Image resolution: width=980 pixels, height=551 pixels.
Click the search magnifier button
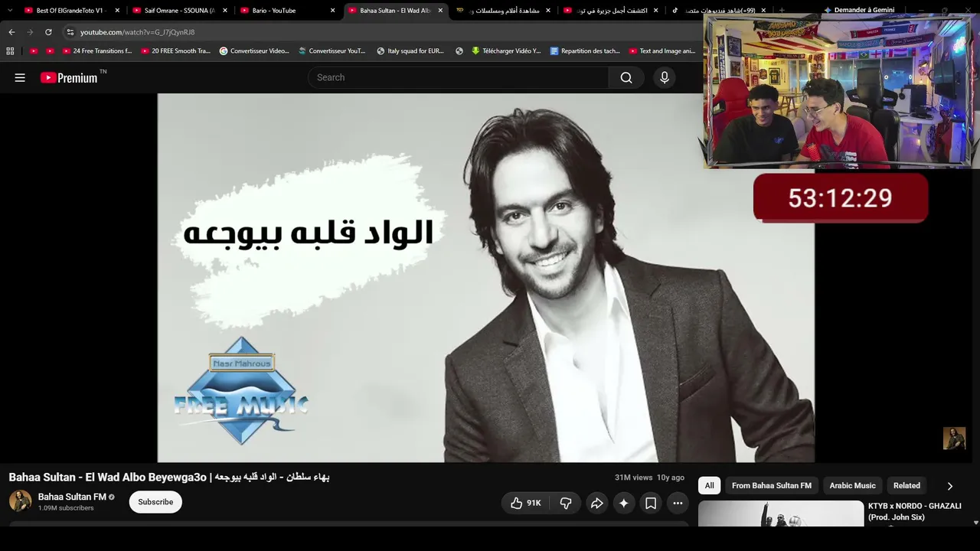tap(626, 77)
